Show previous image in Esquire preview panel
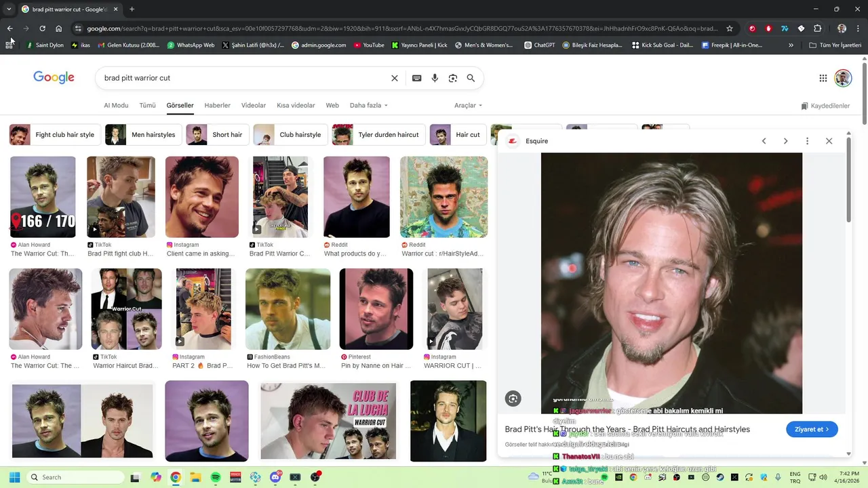This screenshot has height=488, width=868. tap(764, 141)
